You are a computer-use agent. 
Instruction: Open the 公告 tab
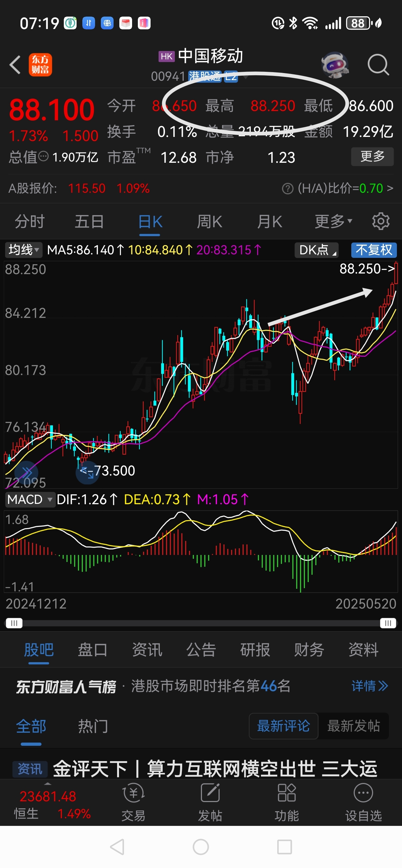201,650
